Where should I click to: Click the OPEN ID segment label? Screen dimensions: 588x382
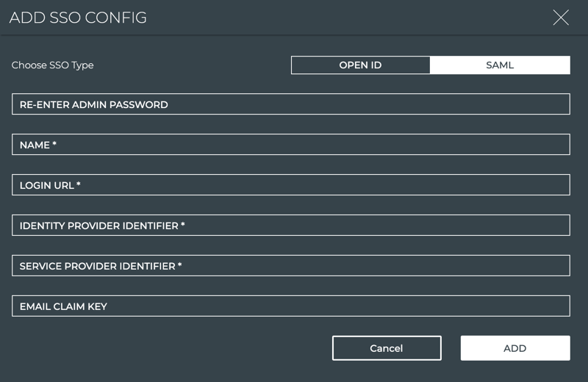coord(360,65)
